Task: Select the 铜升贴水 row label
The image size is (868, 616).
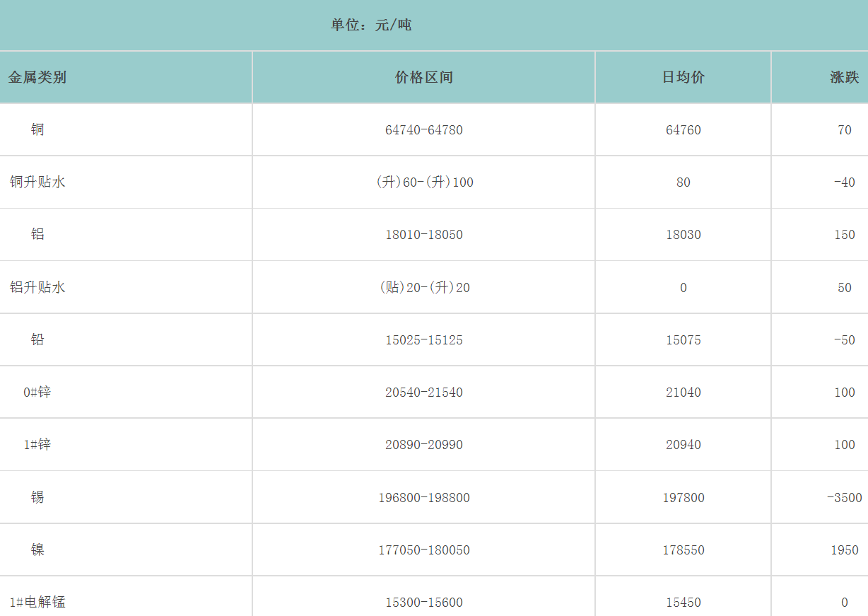Action: [x=37, y=182]
